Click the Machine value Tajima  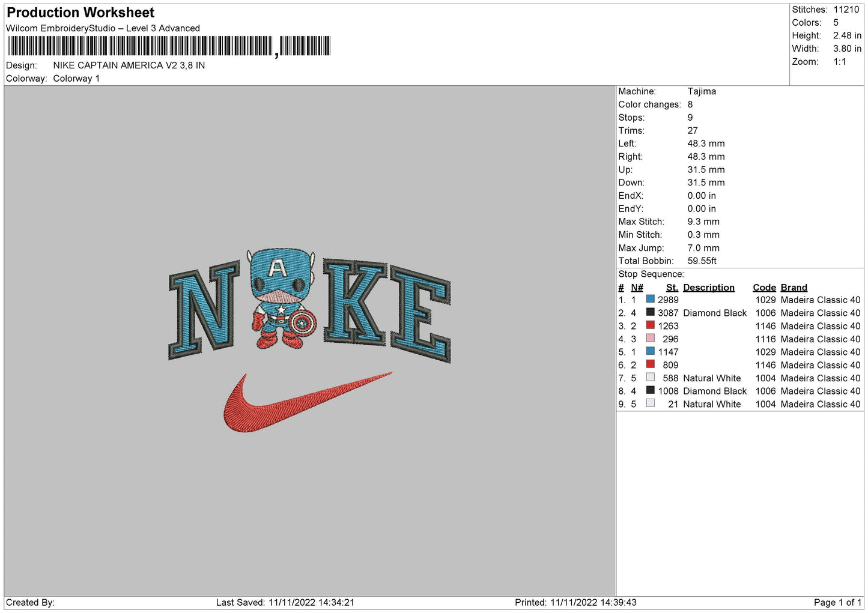pos(702,91)
